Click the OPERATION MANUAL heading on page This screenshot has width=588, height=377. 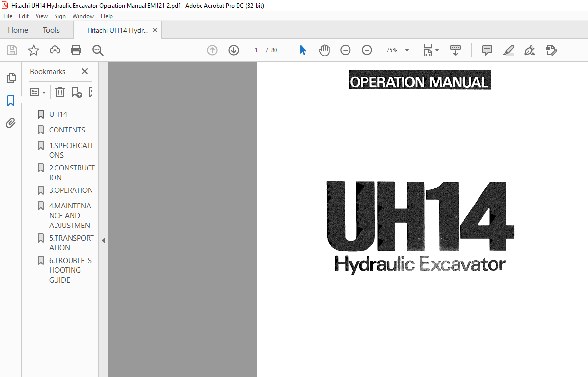pyautogui.click(x=420, y=80)
